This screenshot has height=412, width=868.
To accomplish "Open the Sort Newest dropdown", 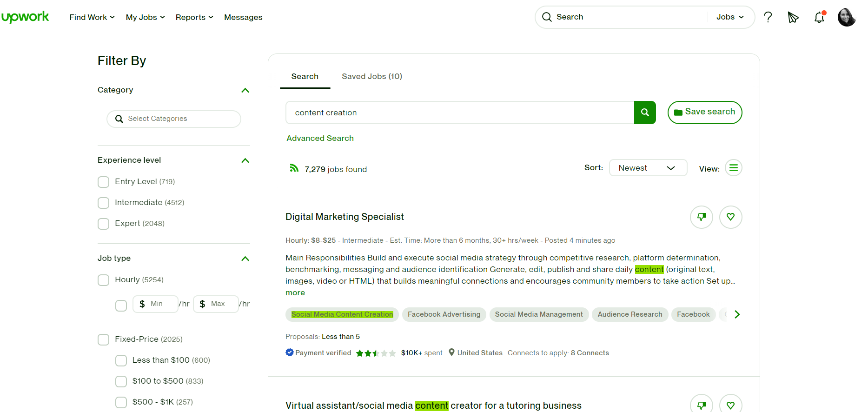I will (x=648, y=168).
